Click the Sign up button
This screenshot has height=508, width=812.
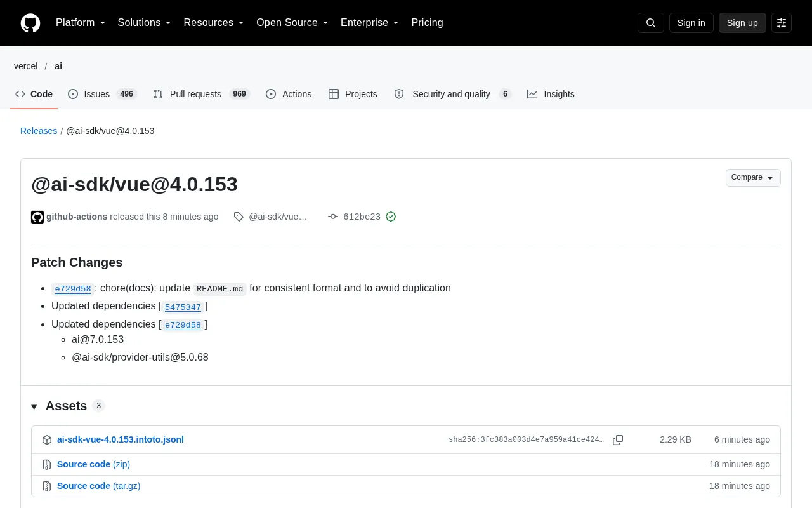tap(742, 23)
